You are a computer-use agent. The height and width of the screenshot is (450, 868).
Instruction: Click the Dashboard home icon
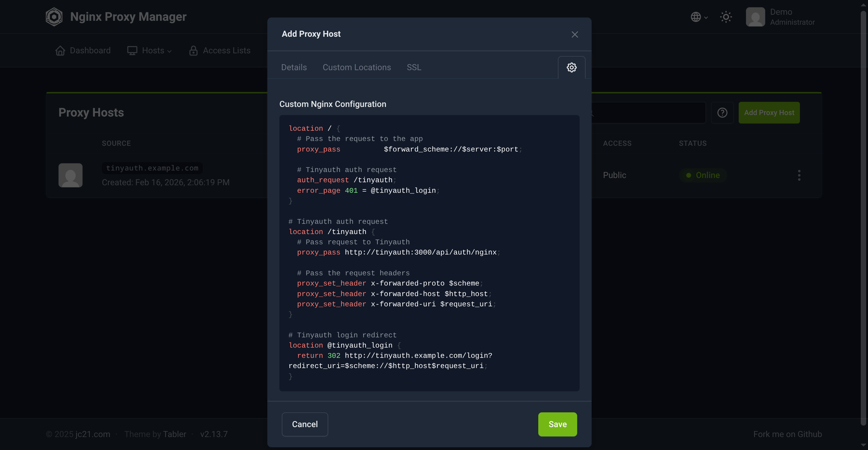click(x=60, y=51)
